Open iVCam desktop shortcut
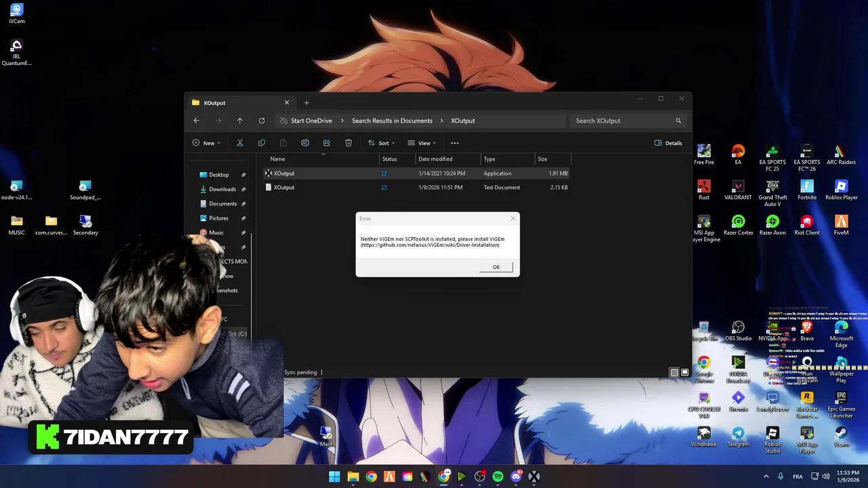Viewport: 868px width, 488px height. click(x=17, y=14)
